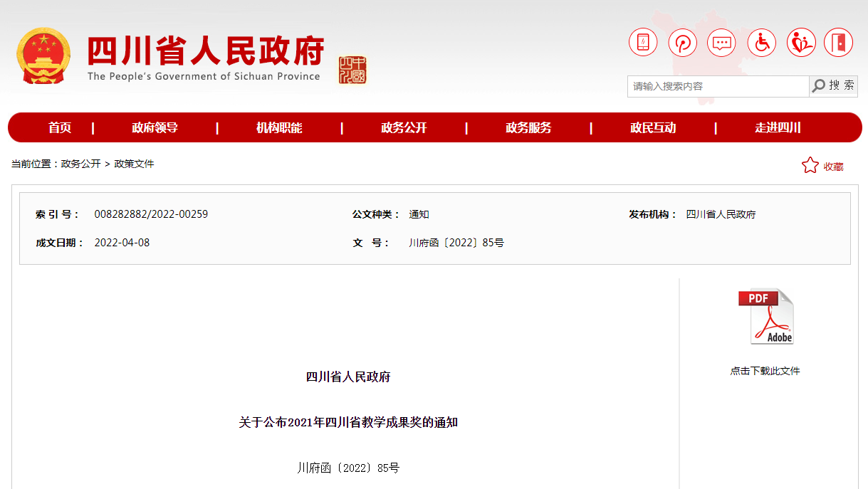This screenshot has width=868, height=489.
Task: Click the chat message bubble icon
Action: point(721,43)
